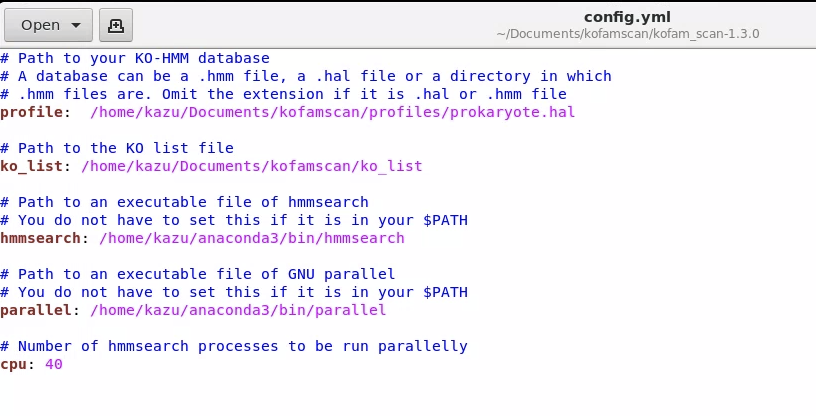Expand the Open button dropdown arrow
816x416 pixels.
(x=76, y=26)
